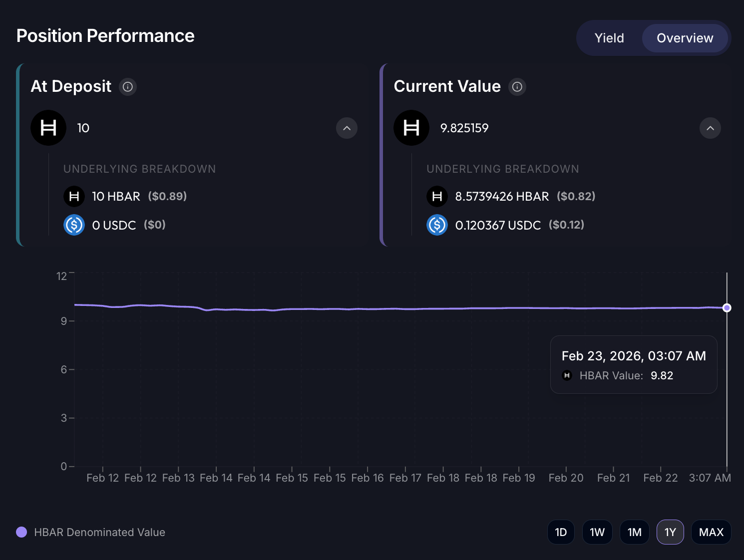Select the 1Y chart range
This screenshot has width=744, height=560.
coord(670,532)
